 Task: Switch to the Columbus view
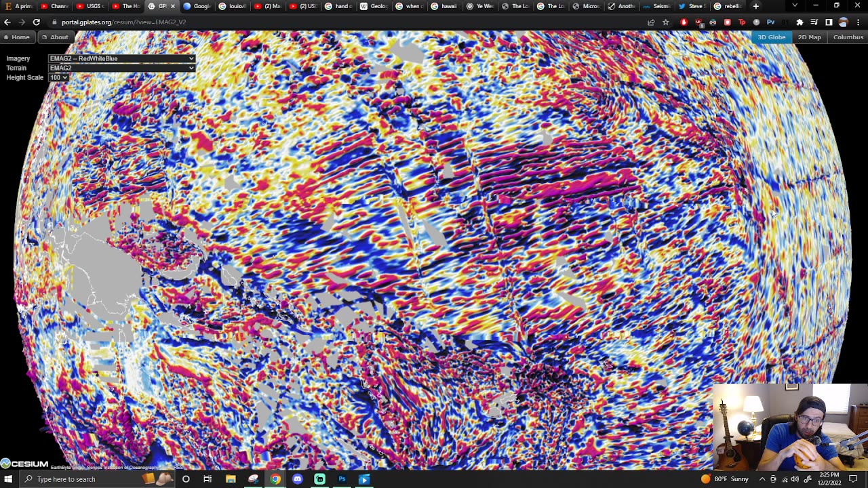848,37
